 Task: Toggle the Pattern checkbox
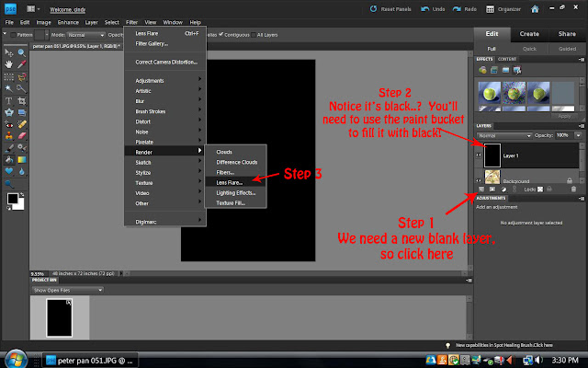click(x=13, y=35)
